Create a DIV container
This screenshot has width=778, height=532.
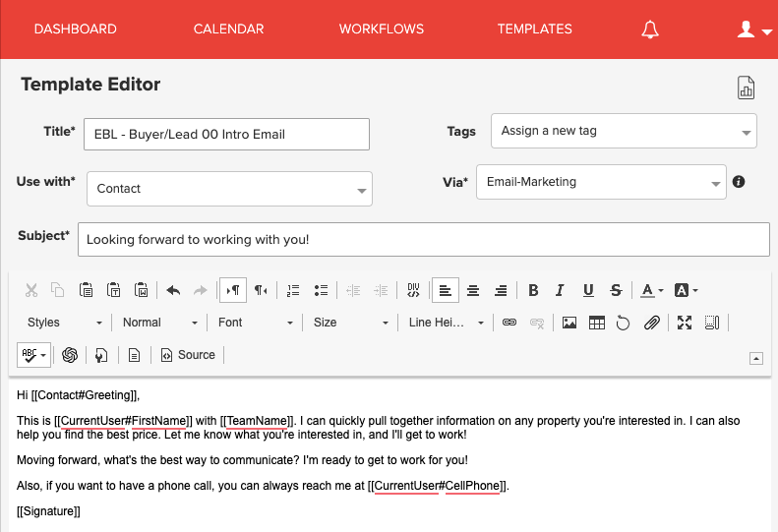tap(413, 290)
